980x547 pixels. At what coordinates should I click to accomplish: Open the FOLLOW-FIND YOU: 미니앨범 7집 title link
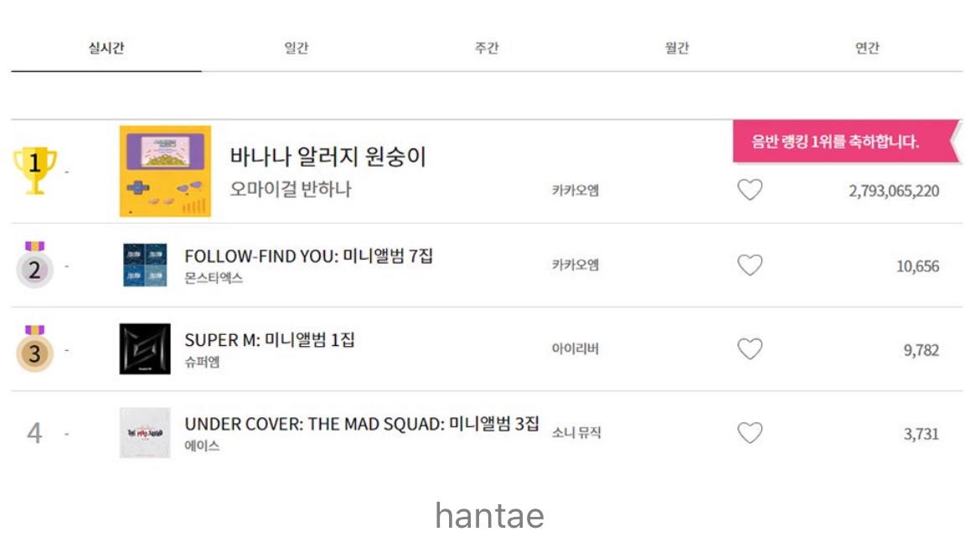308,256
